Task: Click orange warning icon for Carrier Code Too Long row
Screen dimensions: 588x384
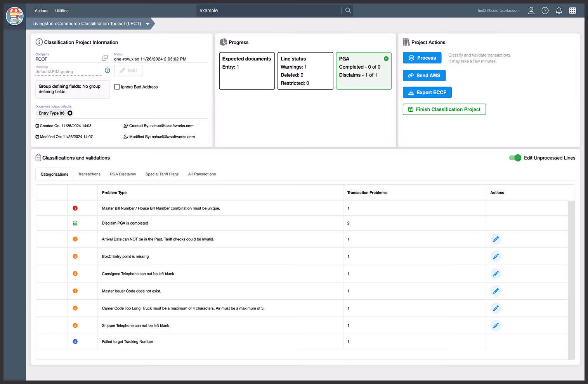Action: click(75, 308)
